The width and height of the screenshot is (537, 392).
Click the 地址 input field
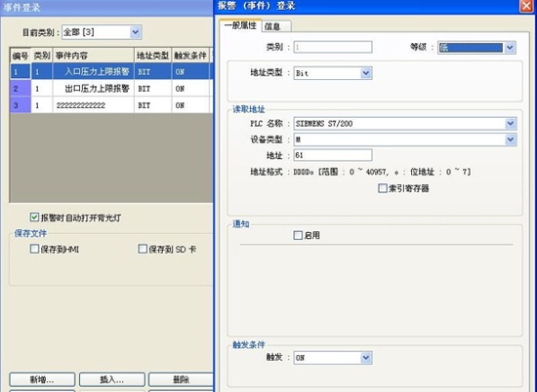[333, 155]
